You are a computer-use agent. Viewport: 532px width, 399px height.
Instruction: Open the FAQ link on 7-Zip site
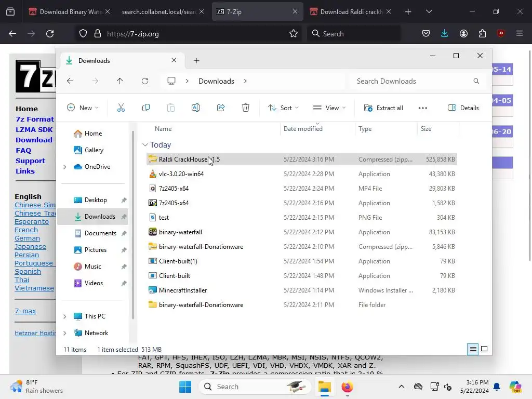tap(23, 150)
